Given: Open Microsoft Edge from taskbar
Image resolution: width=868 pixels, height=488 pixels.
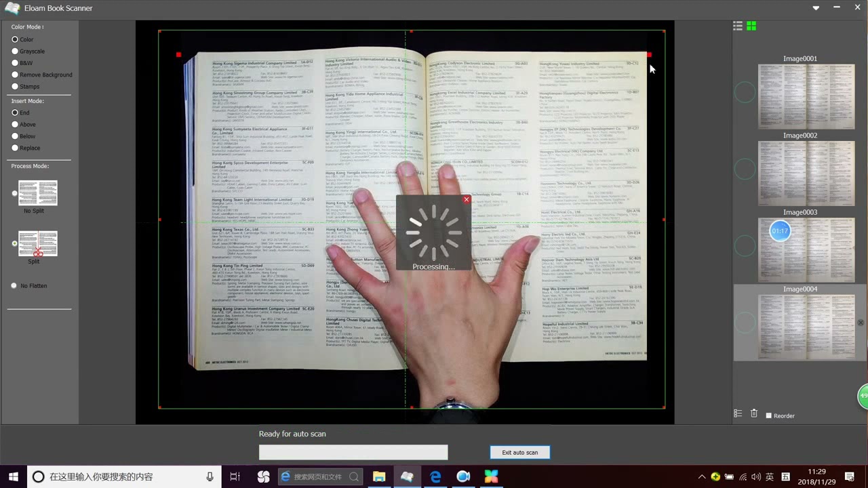Looking at the screenshot, I should pos(435,476).
